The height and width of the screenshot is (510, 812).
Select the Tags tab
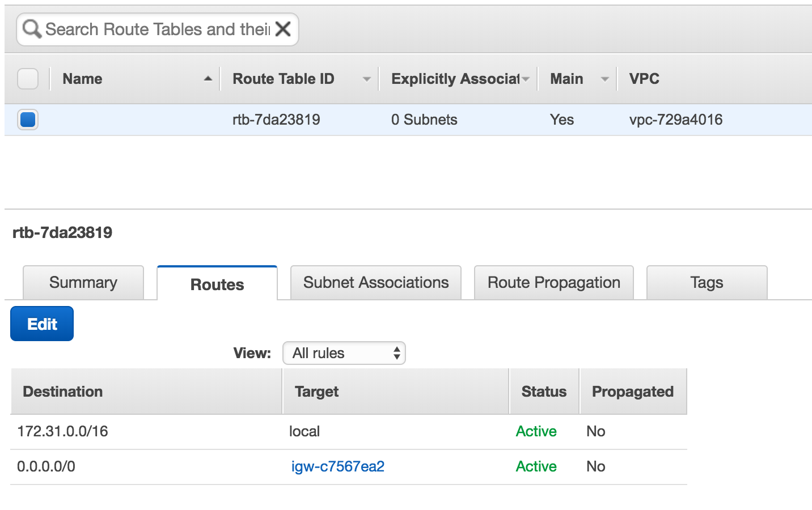pyautogui.click(x=707, y=282)
